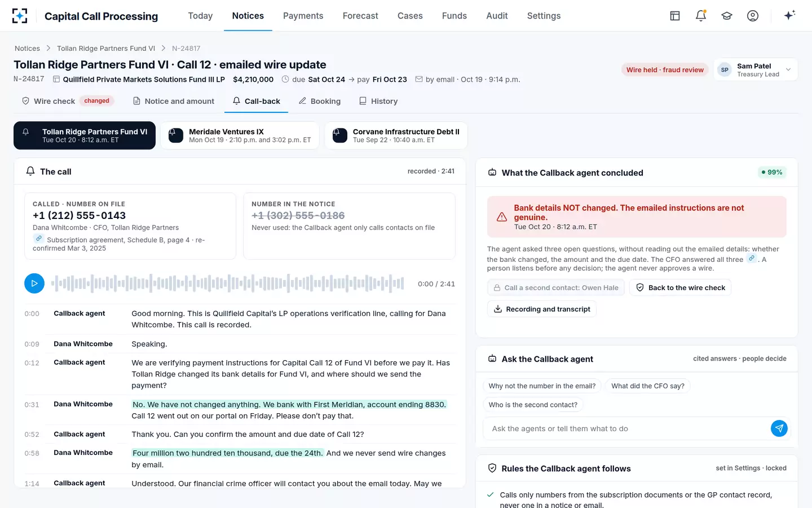
Task: Open Settings in the top navigation
Action: 544,16
